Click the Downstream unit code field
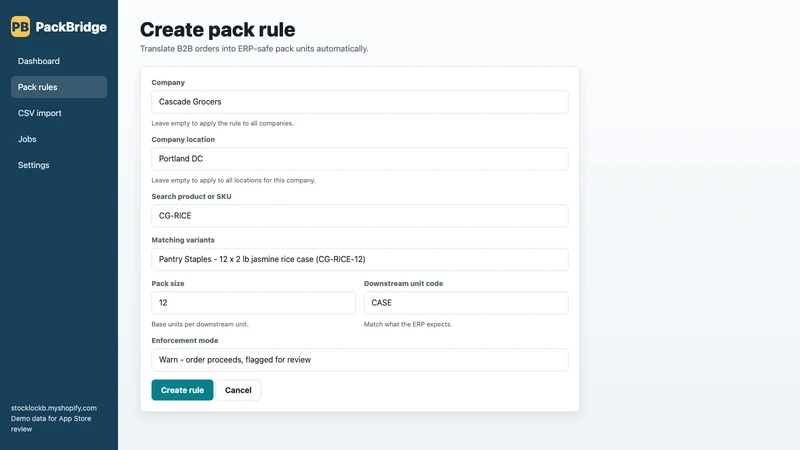Viewport: 800px width, 450px height. (x=466, y=303)
